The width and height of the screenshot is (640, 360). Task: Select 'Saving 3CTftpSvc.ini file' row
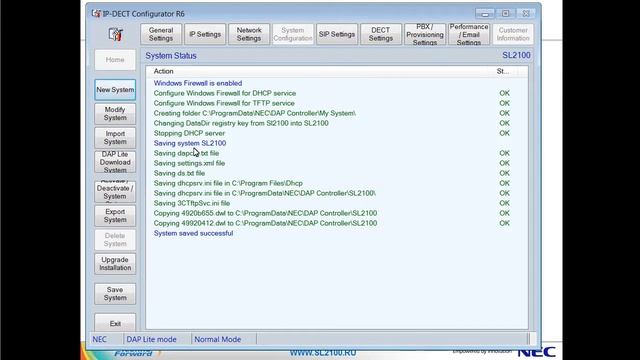coord(337,203)
